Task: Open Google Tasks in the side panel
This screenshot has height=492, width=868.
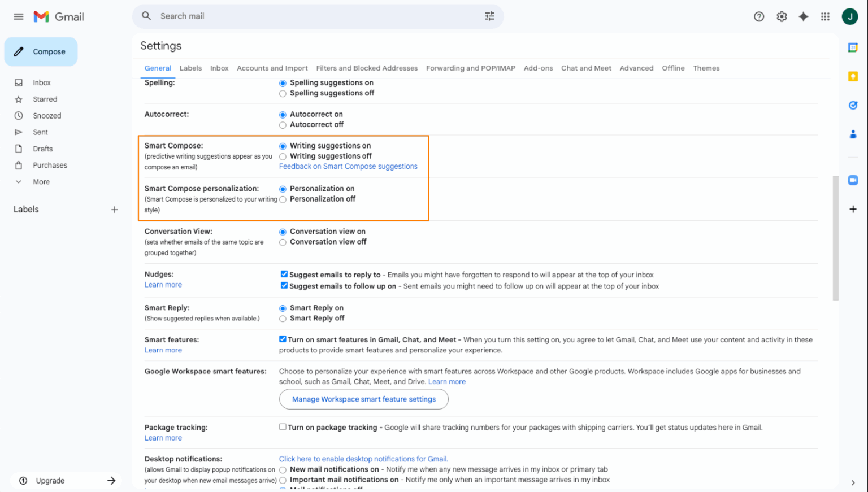Action: tap(853, 105)
